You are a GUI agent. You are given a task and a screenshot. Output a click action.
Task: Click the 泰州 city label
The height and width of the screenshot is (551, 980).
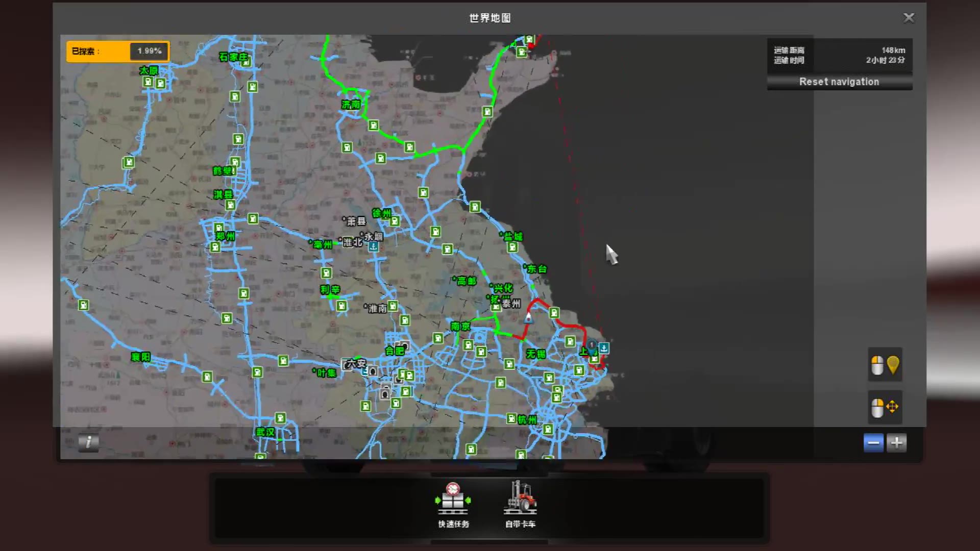point(511,304)
